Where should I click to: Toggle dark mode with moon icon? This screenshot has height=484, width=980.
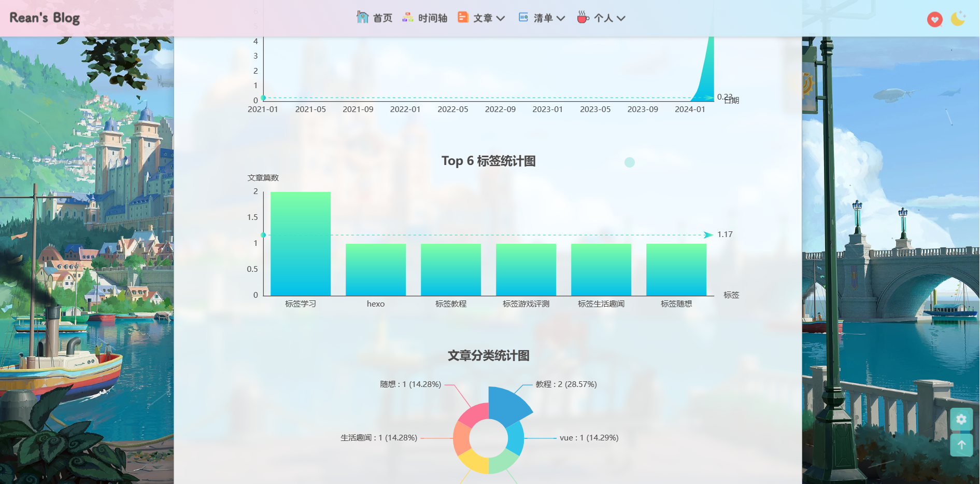coord(958,19)
